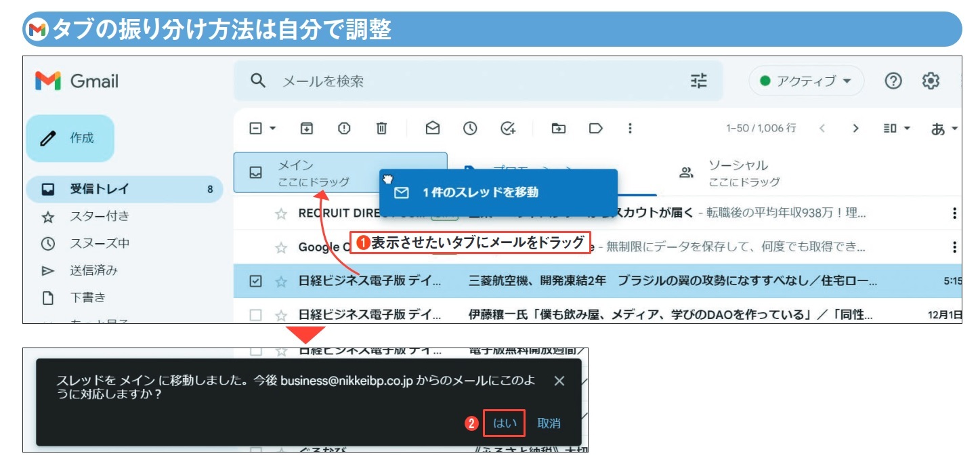This screenshot has height=462, width=980.
Task: Click 取消 in the notification
Action: click(549, 423)
